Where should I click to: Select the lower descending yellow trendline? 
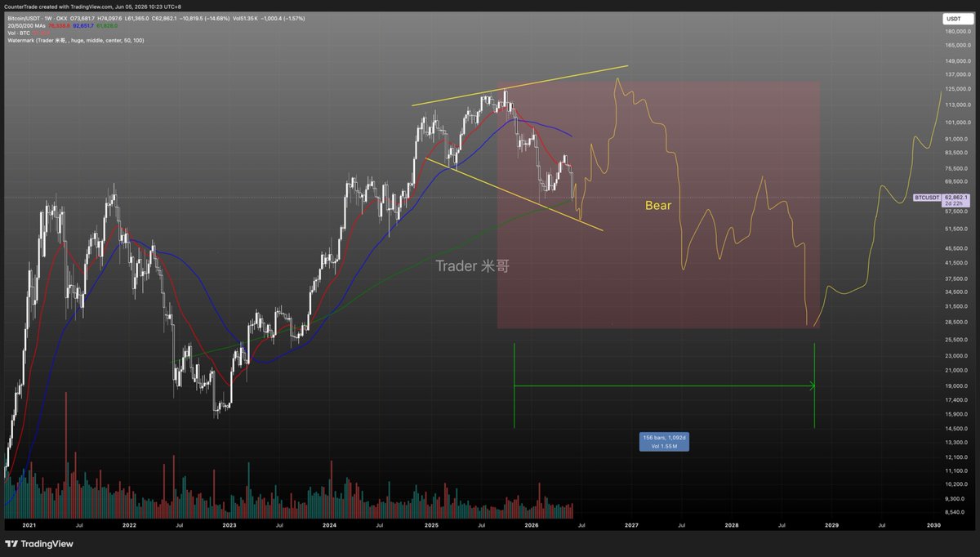pyautogui.click(x=514, y=194)
